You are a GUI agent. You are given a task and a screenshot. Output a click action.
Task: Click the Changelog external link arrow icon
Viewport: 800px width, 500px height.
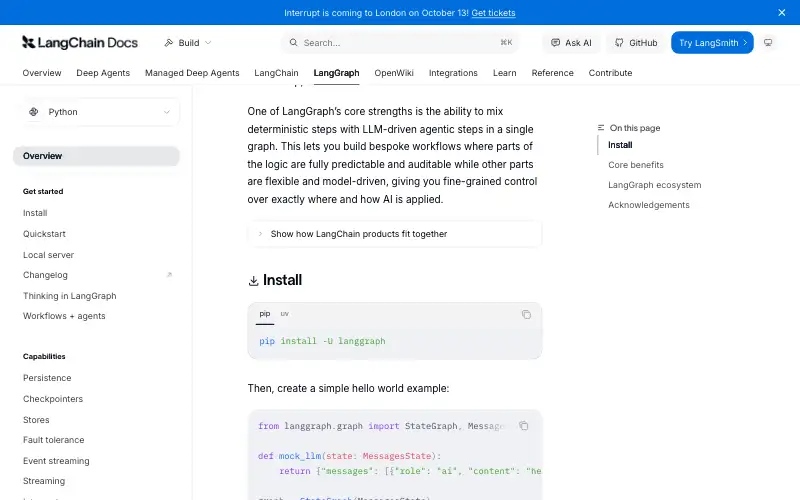tap(169, 275)
